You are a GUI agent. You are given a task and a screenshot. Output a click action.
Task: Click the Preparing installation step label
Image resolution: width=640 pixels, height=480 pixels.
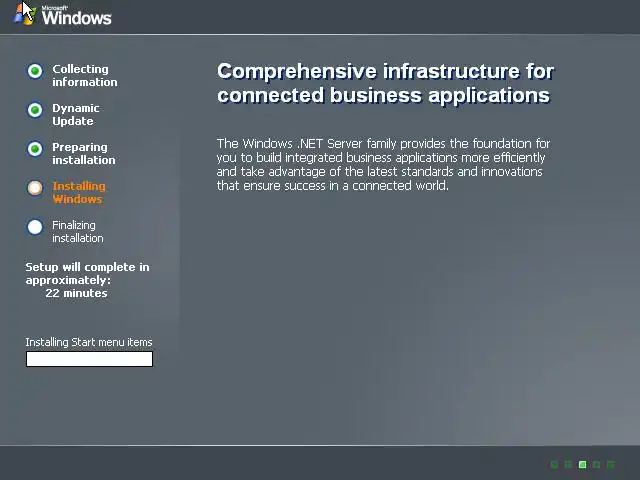(x=84, y=153)
